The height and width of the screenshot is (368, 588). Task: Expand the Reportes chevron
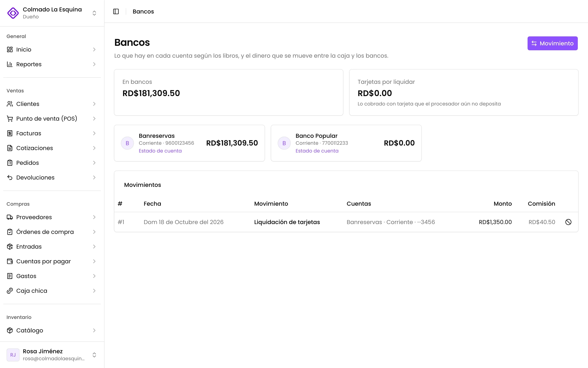(94, 64)
